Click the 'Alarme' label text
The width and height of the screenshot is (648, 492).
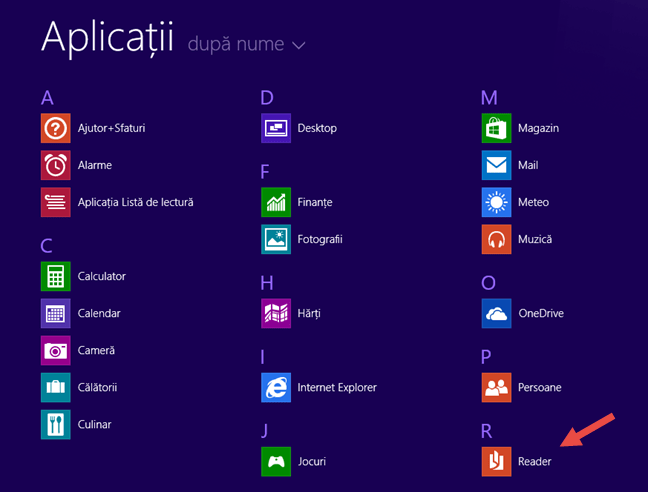click(x=95, y=165)
